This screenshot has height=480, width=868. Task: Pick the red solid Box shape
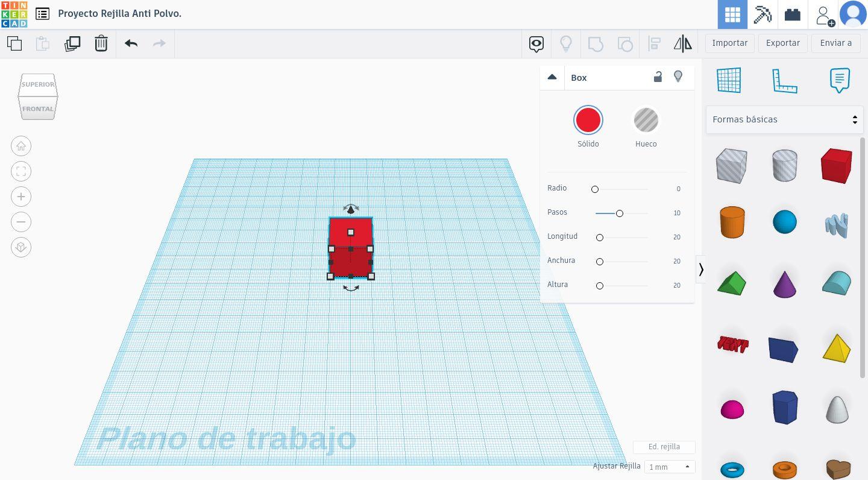click(837, 165)
